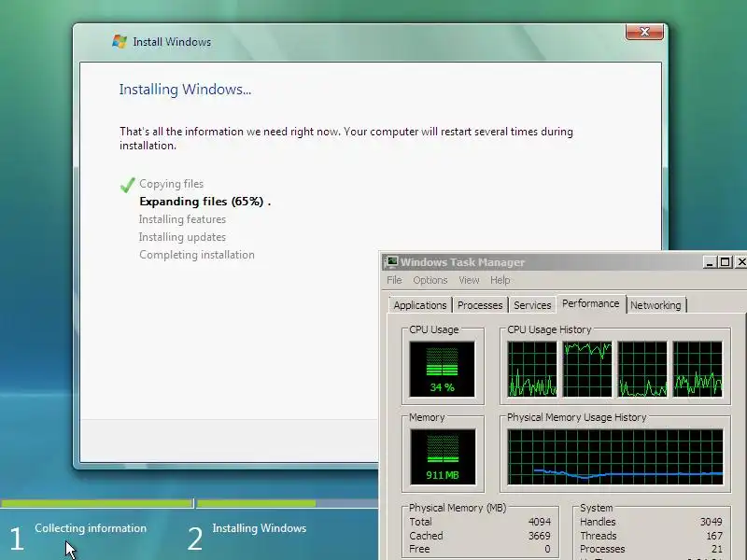The height and width of the screenshot is (560, 747).
Task: Maximize the Windows Task Manager window
Action: click(x=726, y=262)
